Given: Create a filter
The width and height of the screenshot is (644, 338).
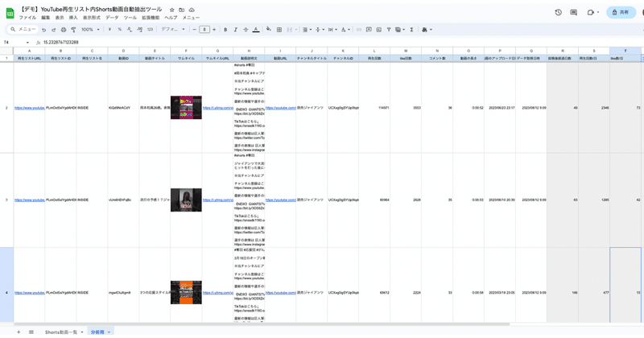Looking at the screenshot, I should pyautogui.click(x=389, y=30).
